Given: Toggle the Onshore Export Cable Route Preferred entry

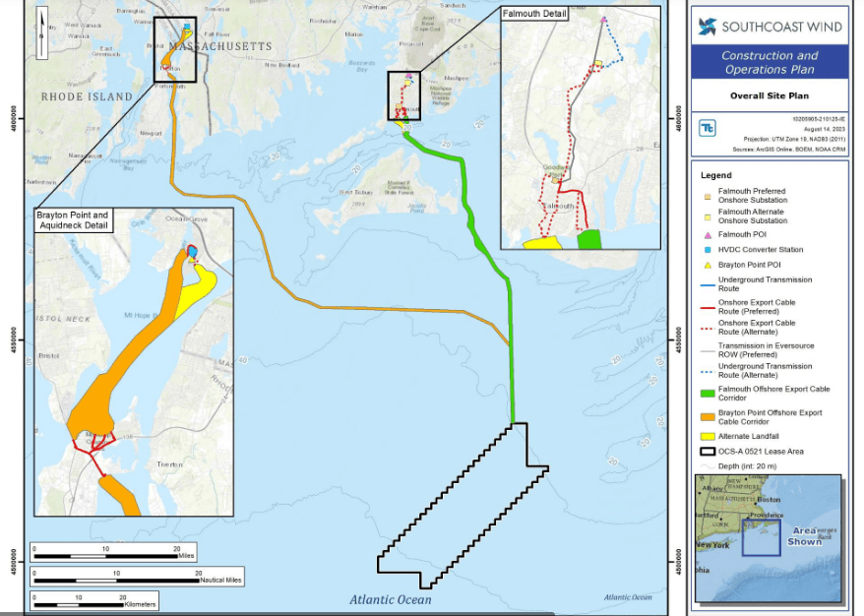Looking at the screenshot, I should tap(707, 307).
